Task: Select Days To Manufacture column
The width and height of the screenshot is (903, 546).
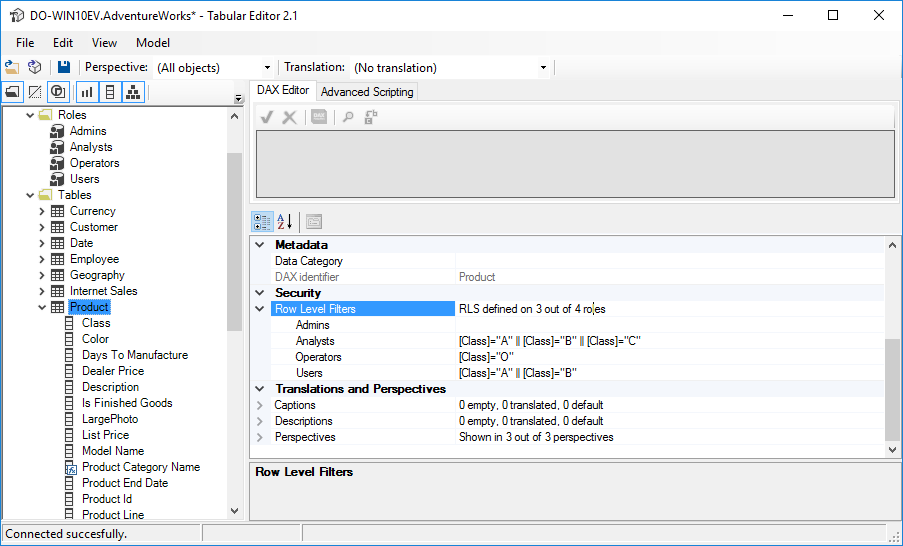Action: click(x=135, y=355)
